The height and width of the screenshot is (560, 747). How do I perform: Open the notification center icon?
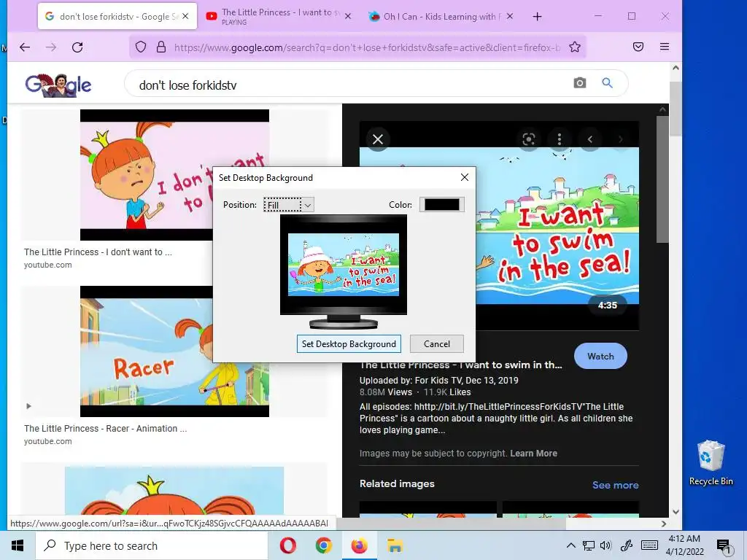coord(723,546)
